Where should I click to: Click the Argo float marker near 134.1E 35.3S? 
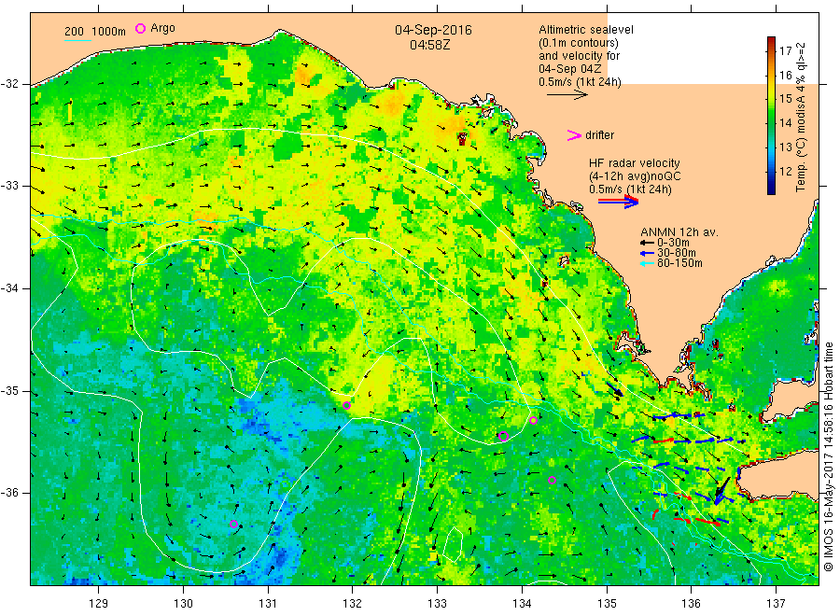click(x=533, y=421)
